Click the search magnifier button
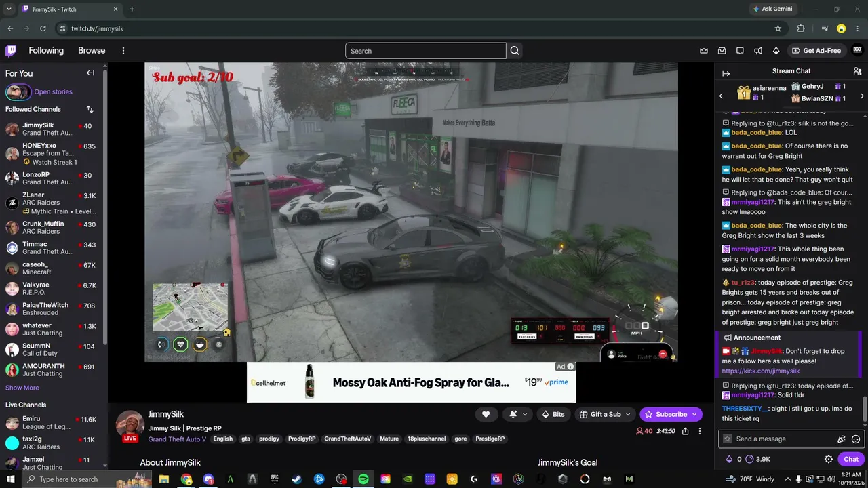Screen dimensions: 868x488 (515, 51)
